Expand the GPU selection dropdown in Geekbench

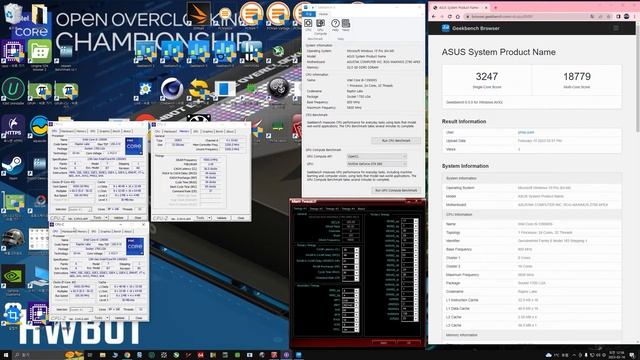(376, 164)
